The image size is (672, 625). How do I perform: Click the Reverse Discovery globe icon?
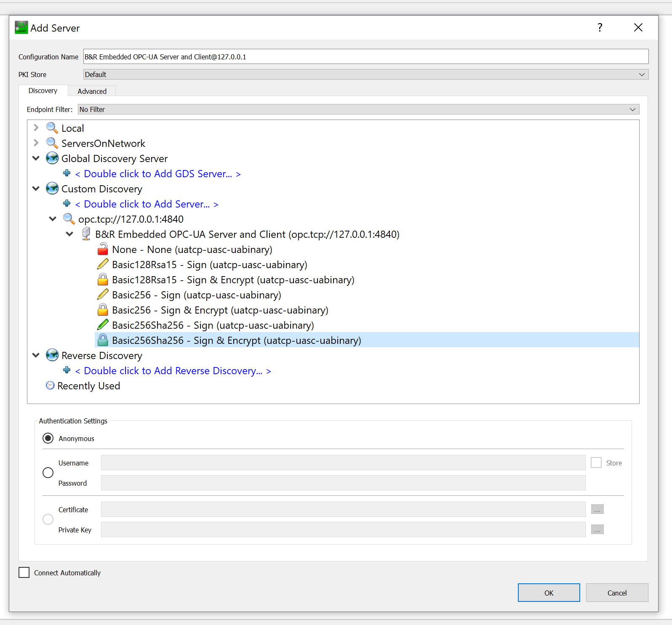click(52, 355)
